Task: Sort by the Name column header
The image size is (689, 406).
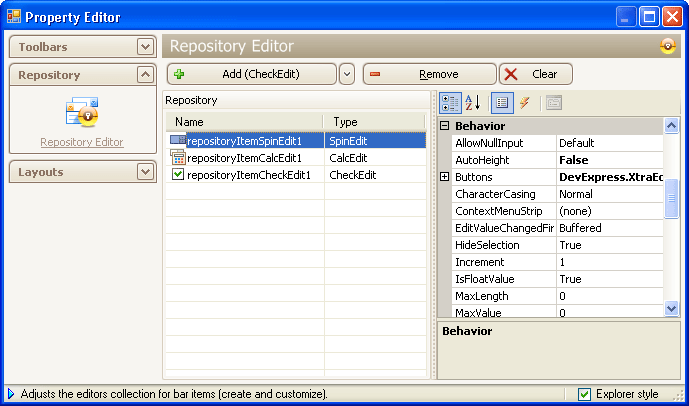Action: point(244,122)
